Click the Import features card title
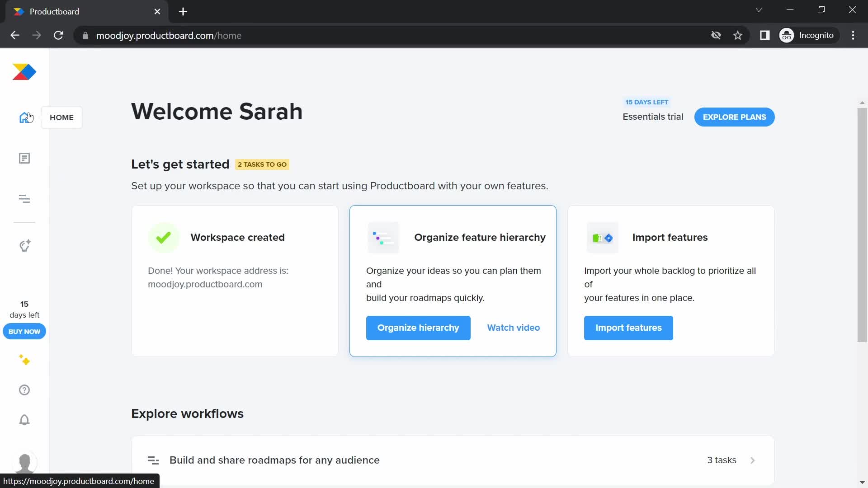 670,238
